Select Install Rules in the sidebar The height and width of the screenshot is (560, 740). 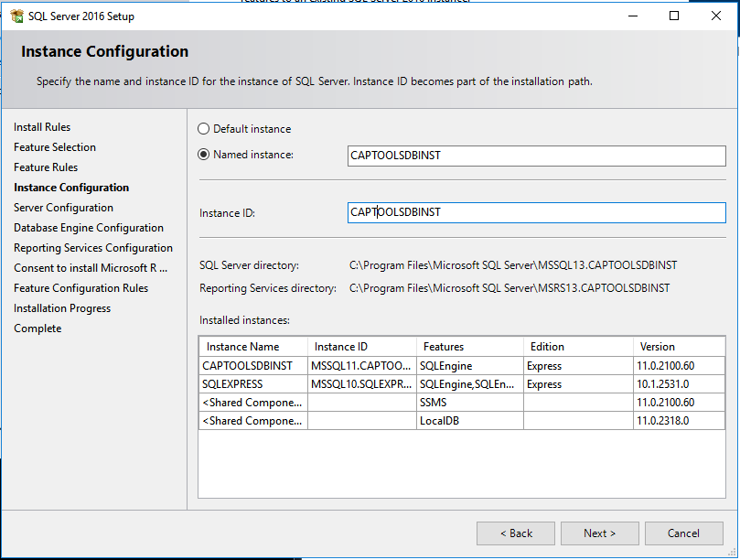point(42,126)
